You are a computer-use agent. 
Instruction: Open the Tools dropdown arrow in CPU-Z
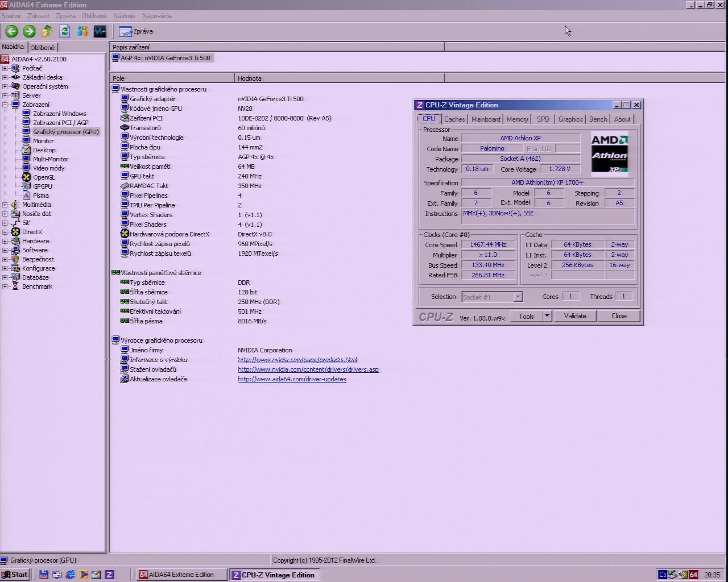coord(547,316)
